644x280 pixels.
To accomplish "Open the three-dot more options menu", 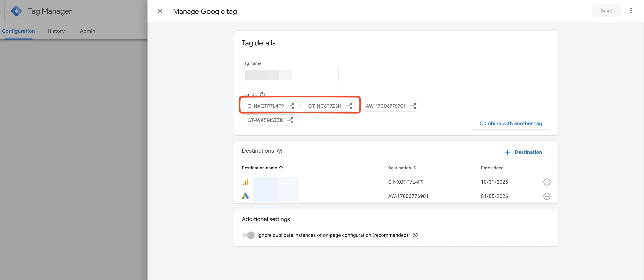I will click(631, 11).
